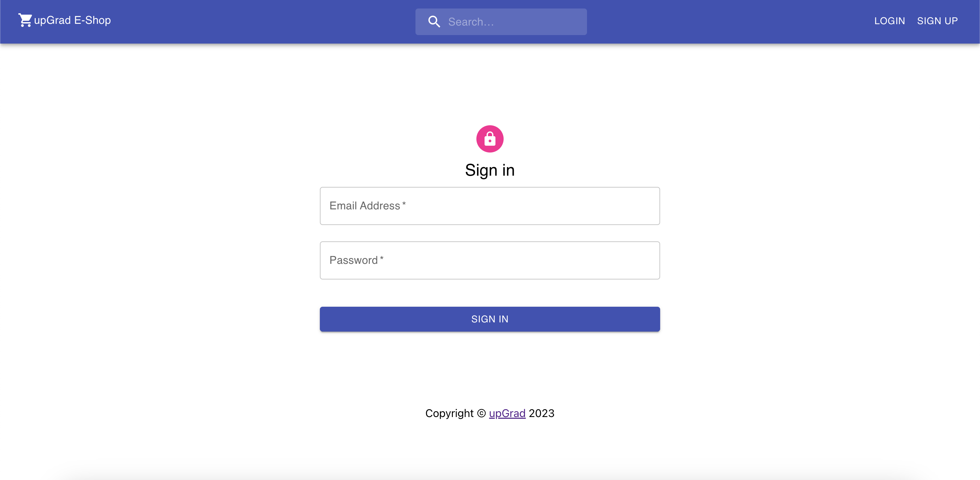
Task: Select the Sign in heading
Action: coord(490,170)
